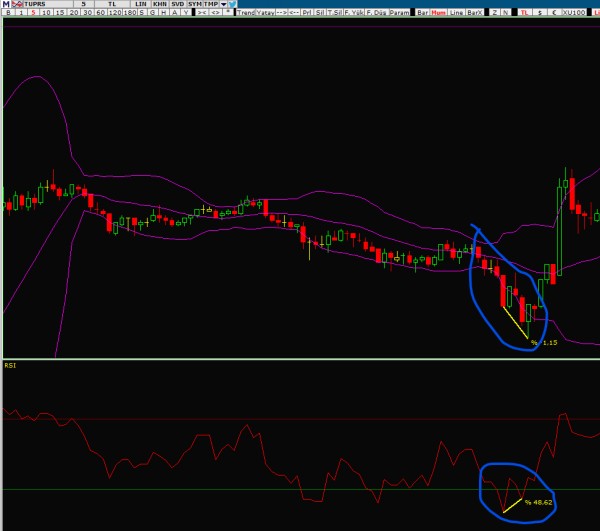Image resolution: width=600 pixels, height=531 pixels.
Task: Click the F.Yük load format button
Action: 354,13
